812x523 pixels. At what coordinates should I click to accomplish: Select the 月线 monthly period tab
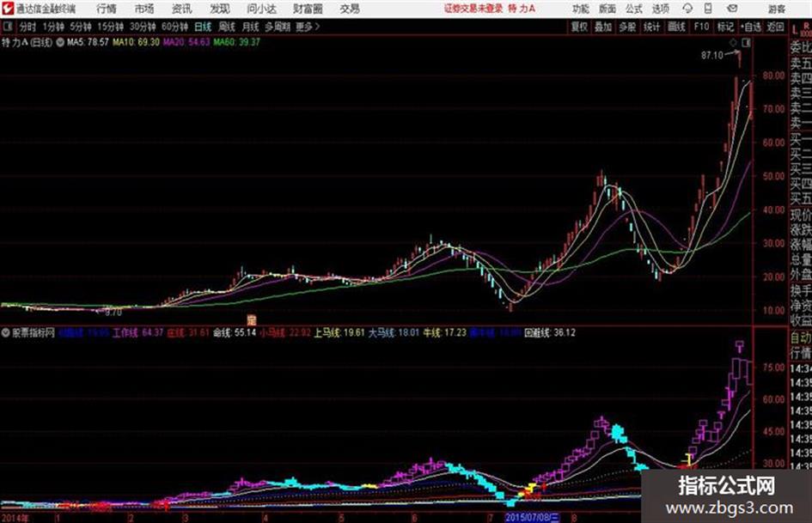coord(251,27)
